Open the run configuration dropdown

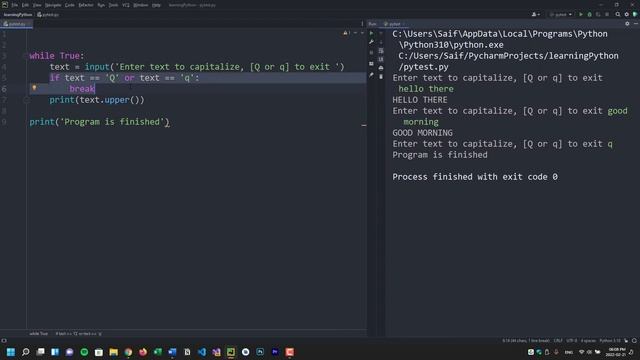561,14
